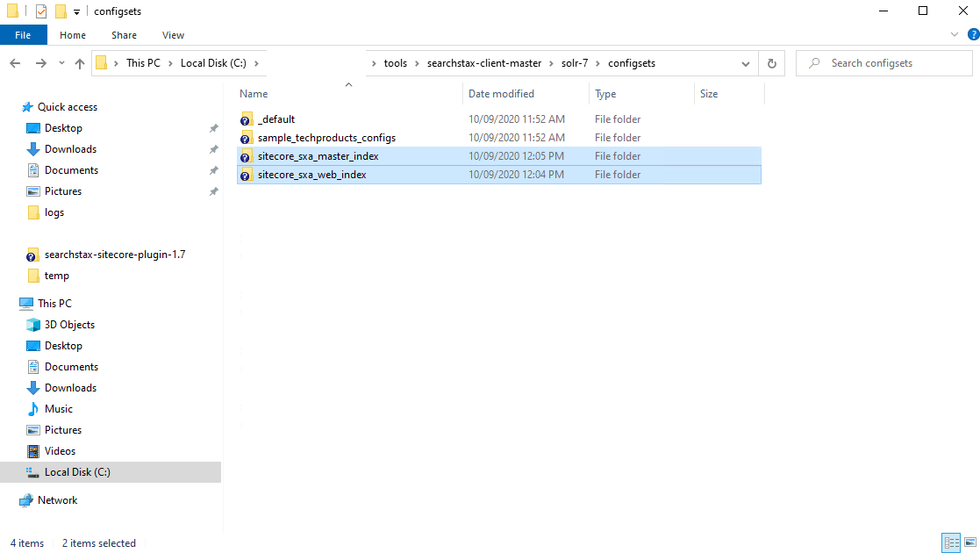Image resolution: width=980 pixels, height=553 pixels.
Task: Go forward with the arrow button
Action: click(40, 63)
